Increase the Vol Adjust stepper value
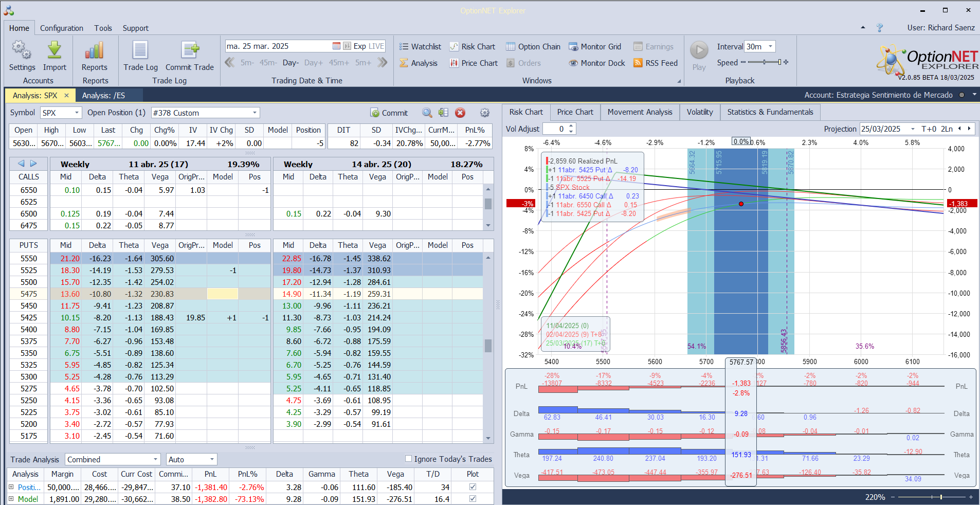The width and height of the screenshot is (980, 505). tap(571, 126)
